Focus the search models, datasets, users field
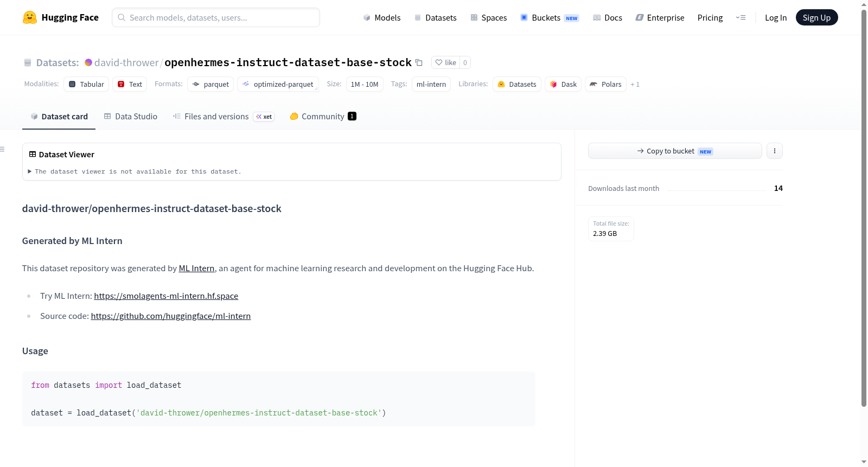 click(216, 17)
